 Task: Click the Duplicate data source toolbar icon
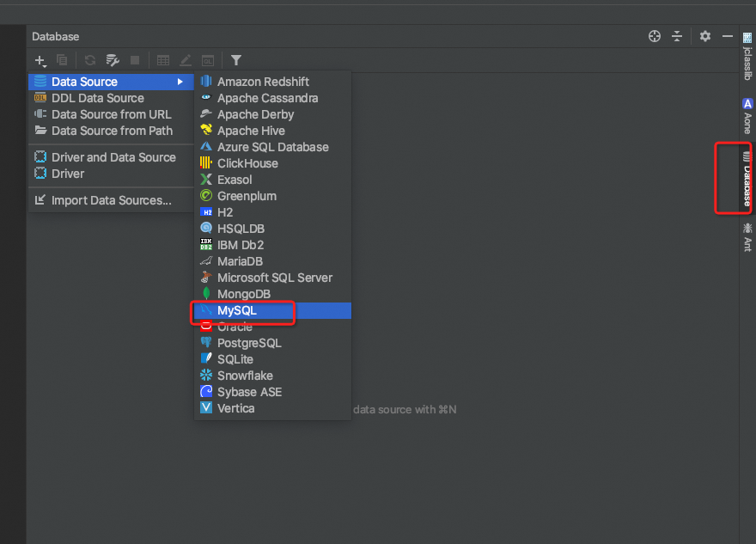point(62,60)
